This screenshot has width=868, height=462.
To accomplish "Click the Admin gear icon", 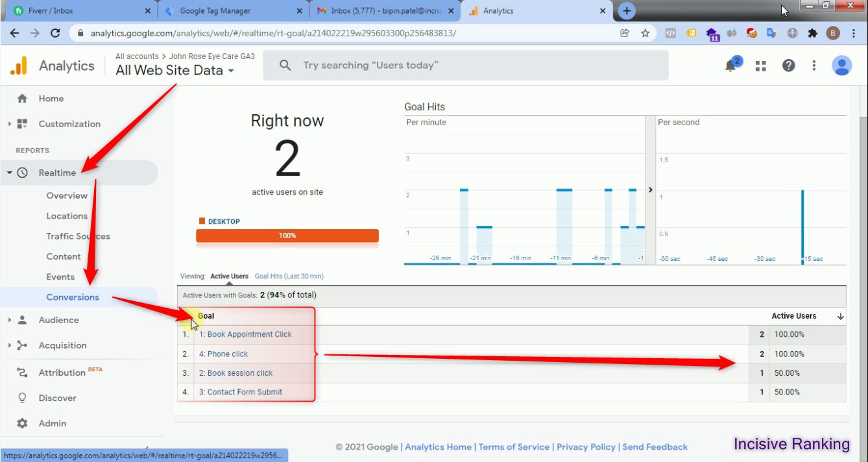I will pyautogui.click(x=22, y=423).
